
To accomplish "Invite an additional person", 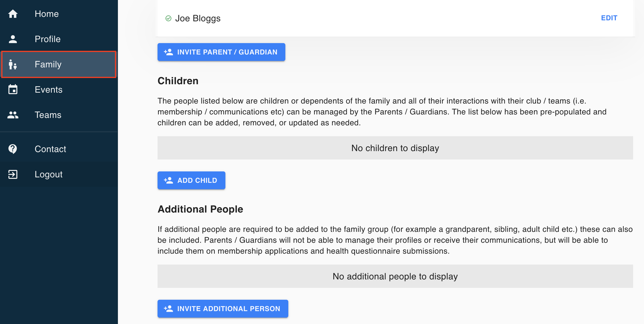I will tap(223, 308).
